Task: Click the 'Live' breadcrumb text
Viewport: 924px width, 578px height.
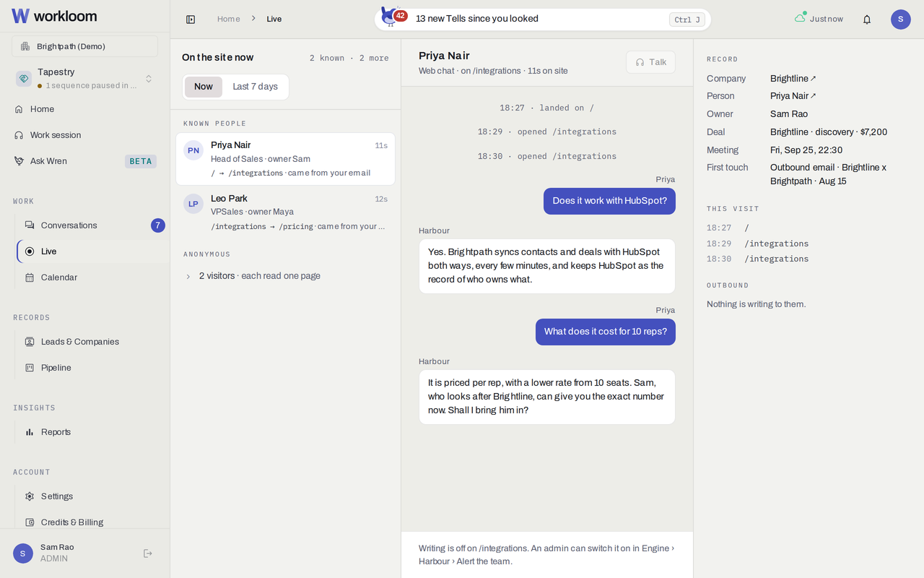Action: point(274,19)
